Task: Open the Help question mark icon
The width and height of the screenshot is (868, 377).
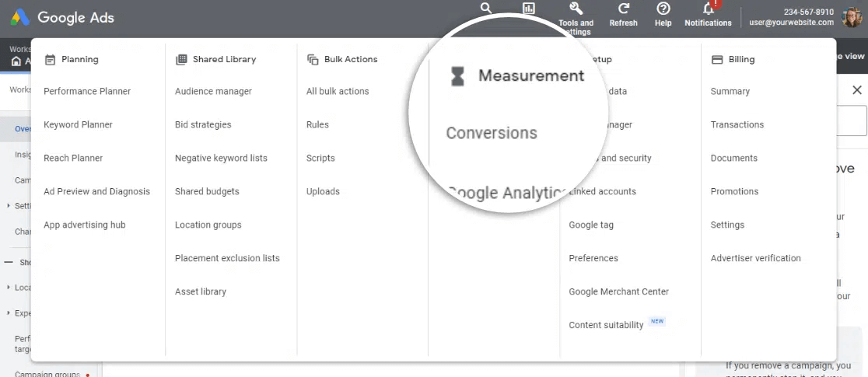Action: (663, 9)
